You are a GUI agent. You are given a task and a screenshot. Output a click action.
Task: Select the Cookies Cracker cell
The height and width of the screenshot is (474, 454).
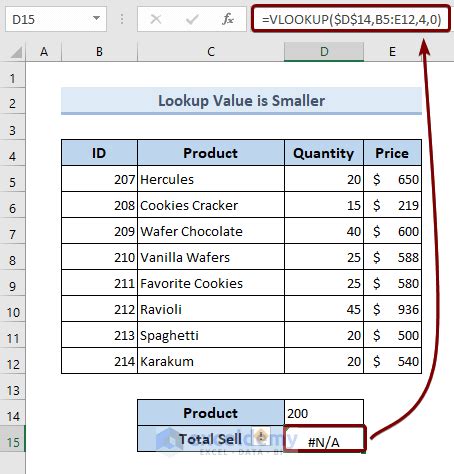click(x=211, y=205)
